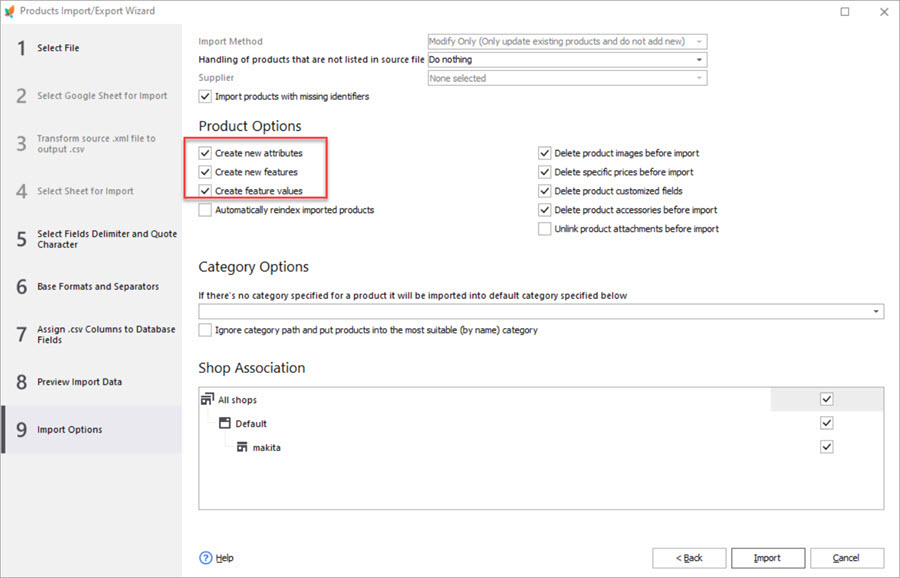The width and height of the screenshot is (900, 578).
Task: Click the wizard app icon in title bar
Action: 10,11
